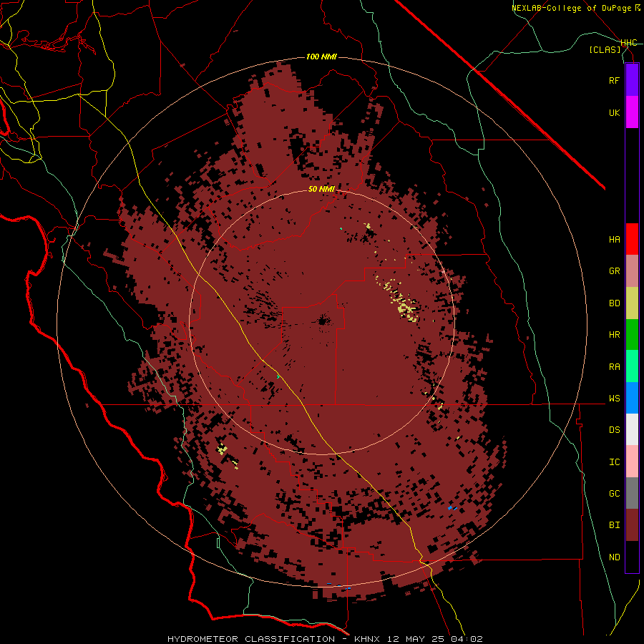Click the WS legend label
Screen dimensions: 644x644
click(x=614, y=399)
